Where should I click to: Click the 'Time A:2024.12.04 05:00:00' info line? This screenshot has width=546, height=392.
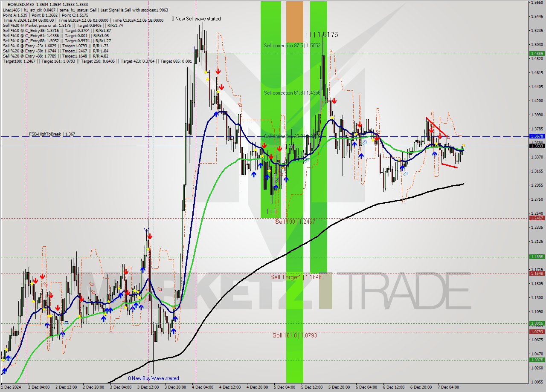click(83, 20)
